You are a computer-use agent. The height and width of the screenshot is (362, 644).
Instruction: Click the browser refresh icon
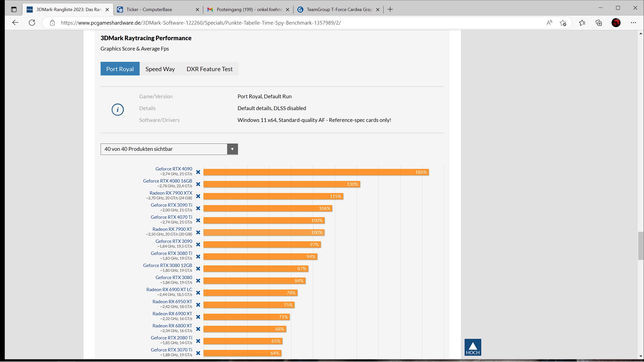[32, 23]
